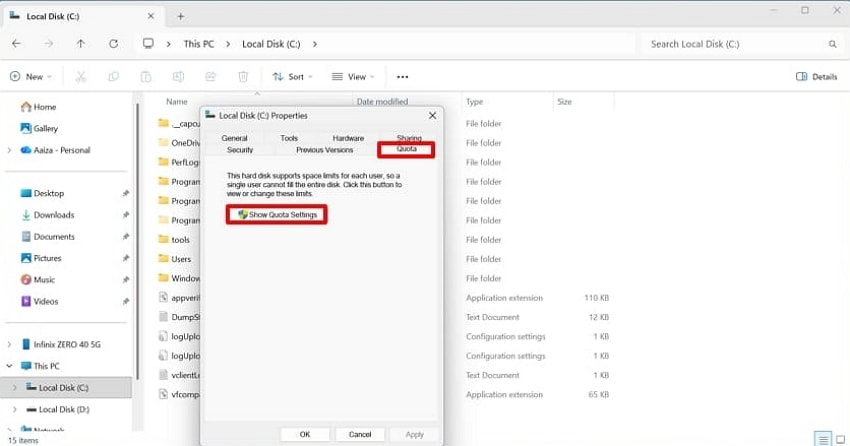This screenshot has width=850, height=446.
Task: Open Gallery in the sidebar
Action: click(39, 128)
